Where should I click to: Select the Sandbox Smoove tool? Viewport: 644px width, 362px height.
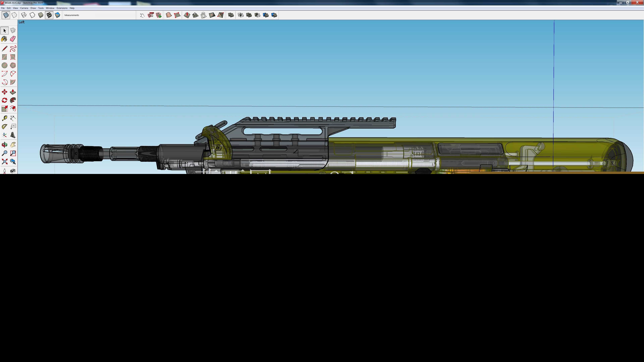click(187, 15)
